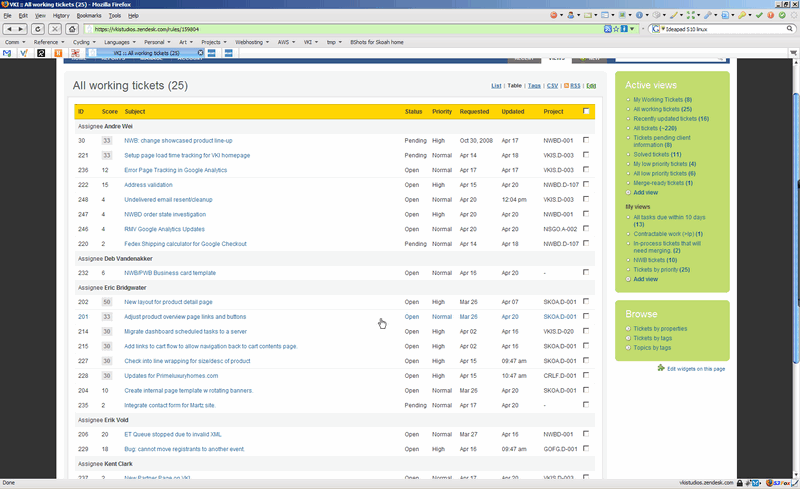This screenshot has width=800, height=489.
Task: Open the Help menu
Action: click(133, 16)
